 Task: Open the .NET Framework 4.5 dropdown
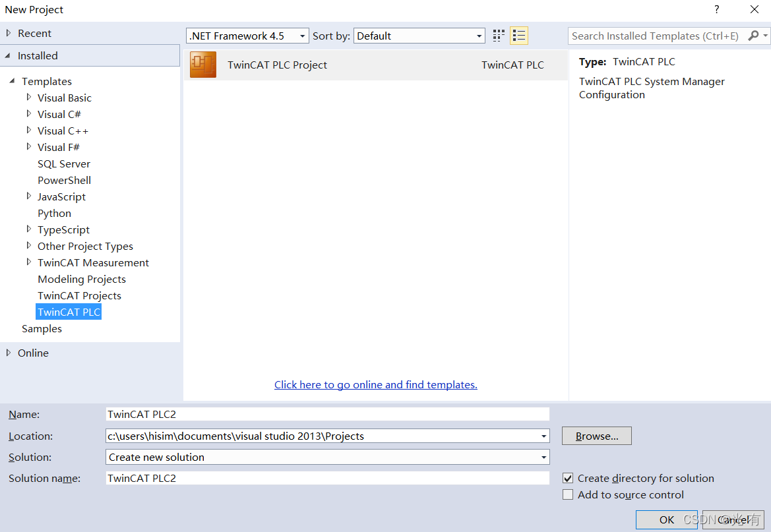[247, 36]
